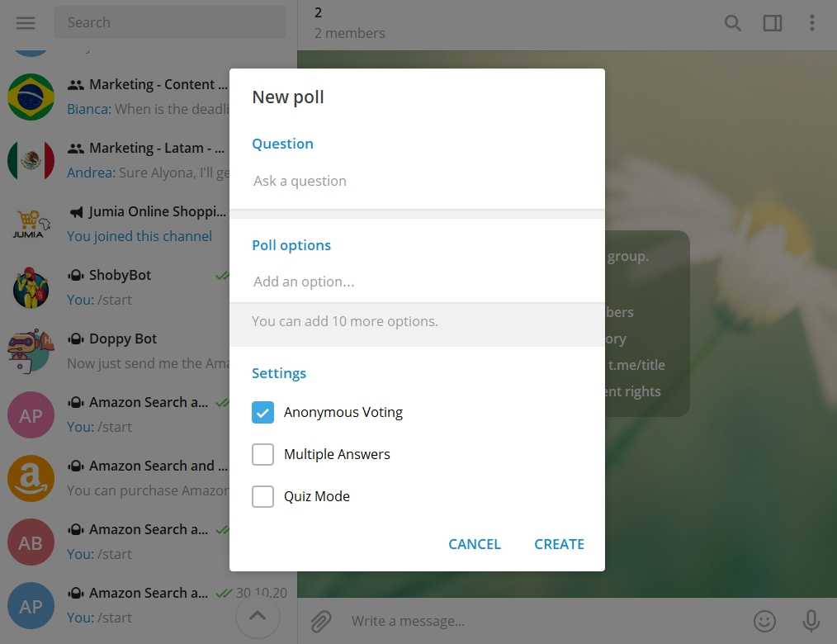Click the microphone voice message icon
The height and width of the screenshot is (644, 837).
811,620
